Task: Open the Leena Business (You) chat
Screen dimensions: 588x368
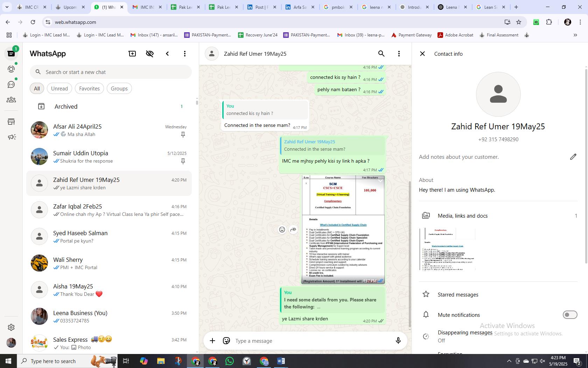Action: point(109,316)
